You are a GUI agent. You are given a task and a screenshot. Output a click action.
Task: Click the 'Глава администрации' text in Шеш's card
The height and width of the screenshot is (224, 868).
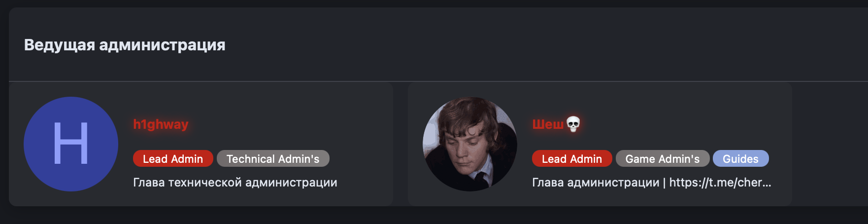596,183
